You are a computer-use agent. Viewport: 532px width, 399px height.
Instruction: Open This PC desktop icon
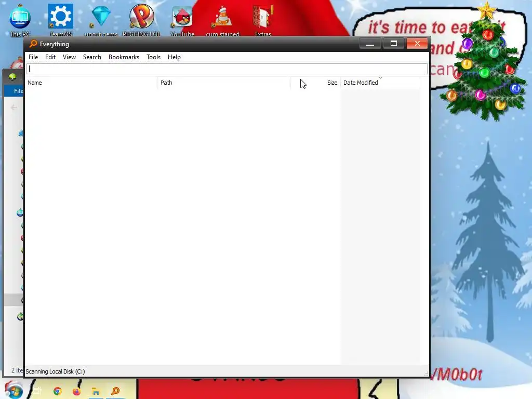(20, 20)
